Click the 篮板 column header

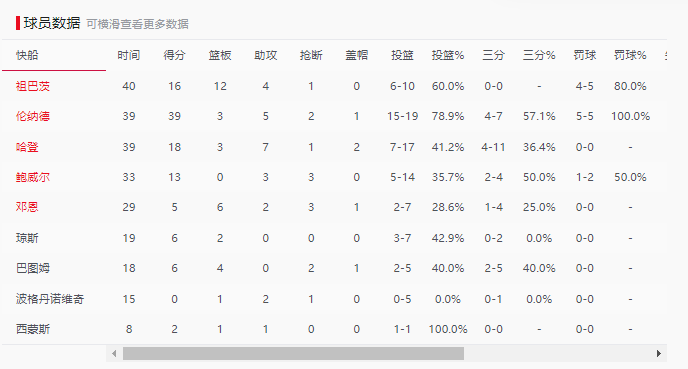[x=220, y=55]
